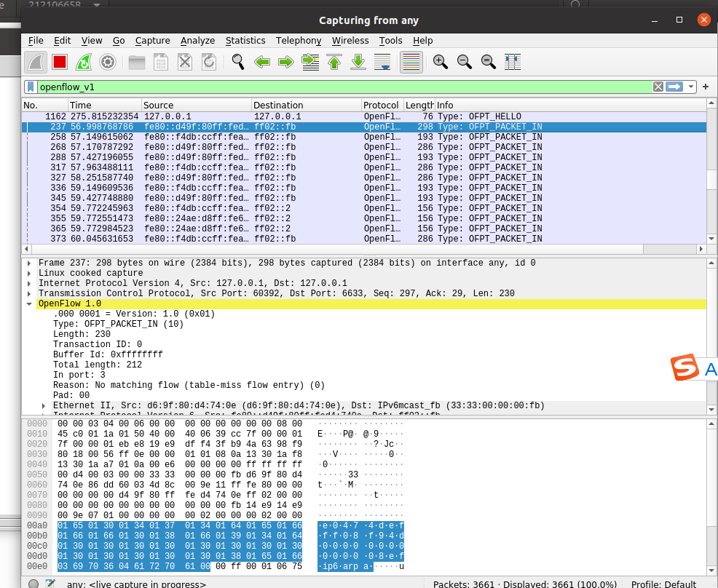Collapse the OpenFlow 1.0 section
The image size is (718, 588).
click(29, 304)
